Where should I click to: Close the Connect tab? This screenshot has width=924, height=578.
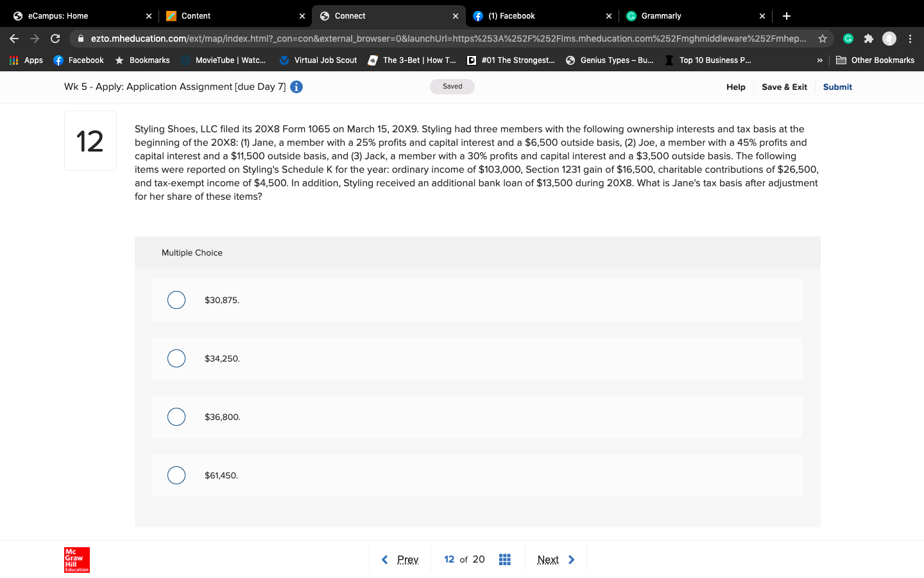click(x=456, y=16)
